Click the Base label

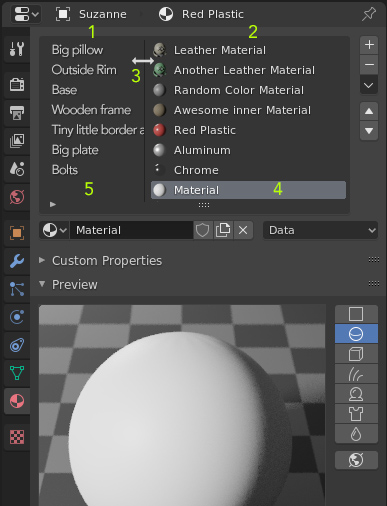tap(64, 90)
